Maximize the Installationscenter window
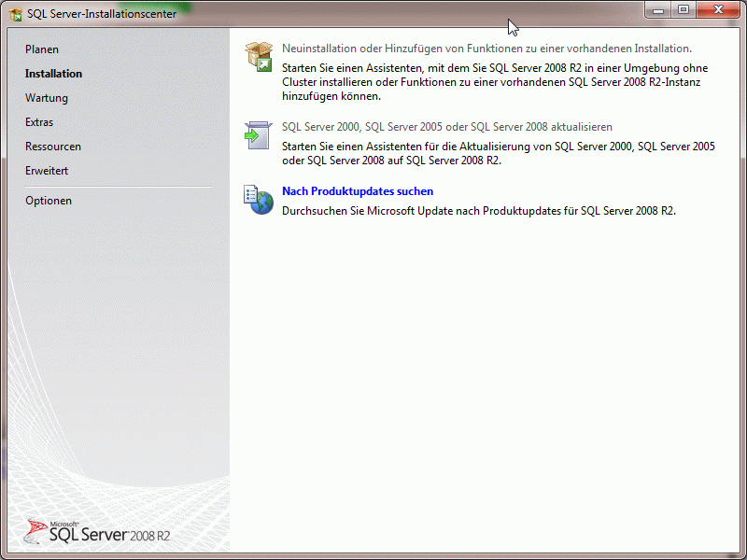The height and width of the screenshot is (560, 747). (x=684, y=10)
